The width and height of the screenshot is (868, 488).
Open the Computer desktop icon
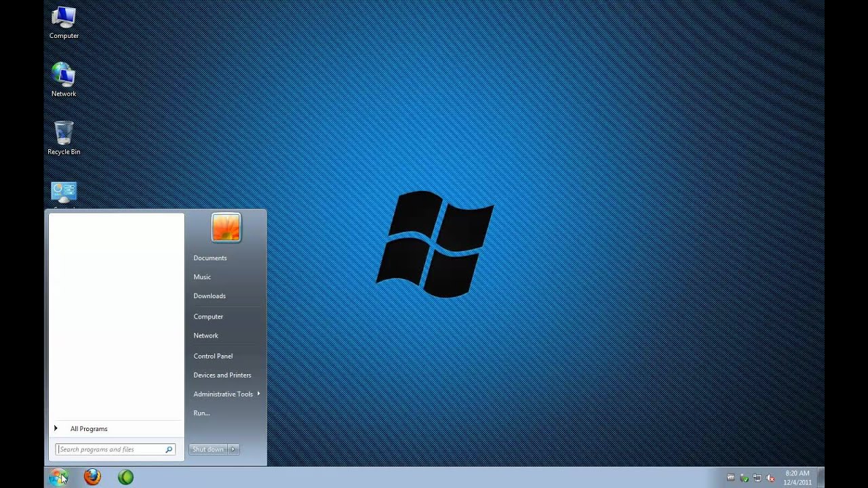(64, 22)
